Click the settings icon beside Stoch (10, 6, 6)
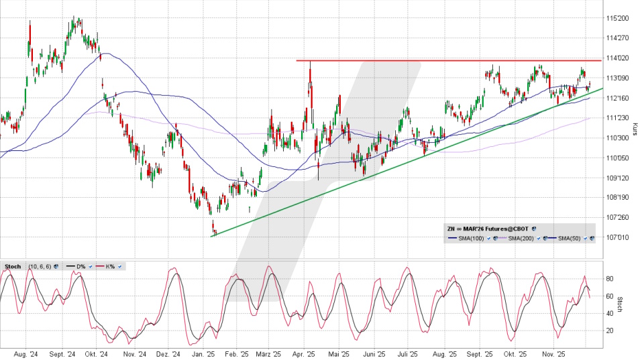 coord(56,266)
